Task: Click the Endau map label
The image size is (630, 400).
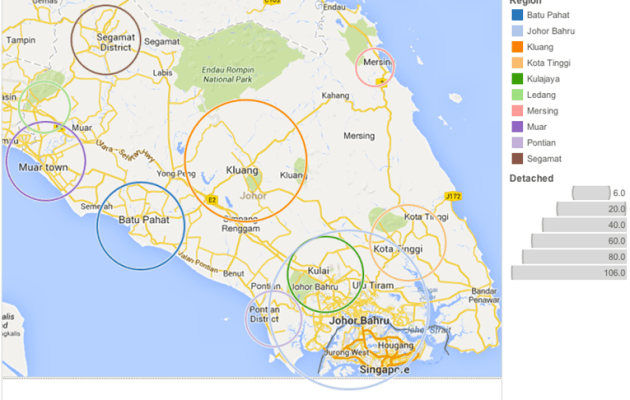Action: point(334,7)
